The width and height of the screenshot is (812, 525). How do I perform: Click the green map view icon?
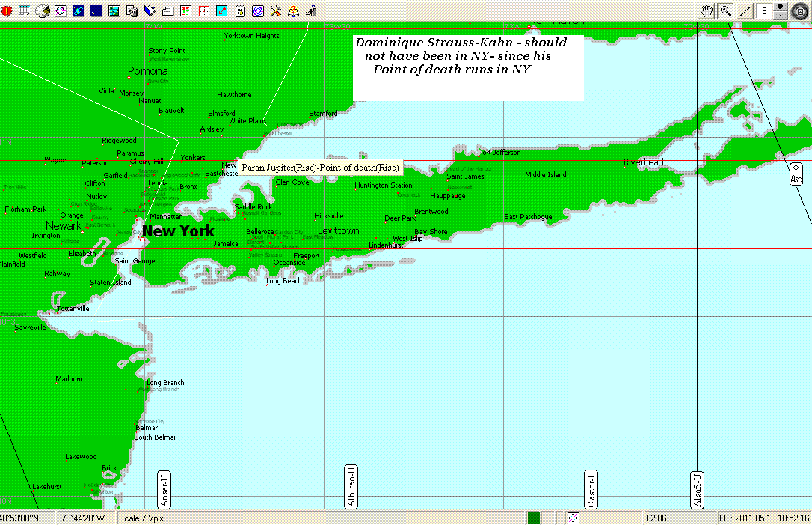click(x=114, y=11)
